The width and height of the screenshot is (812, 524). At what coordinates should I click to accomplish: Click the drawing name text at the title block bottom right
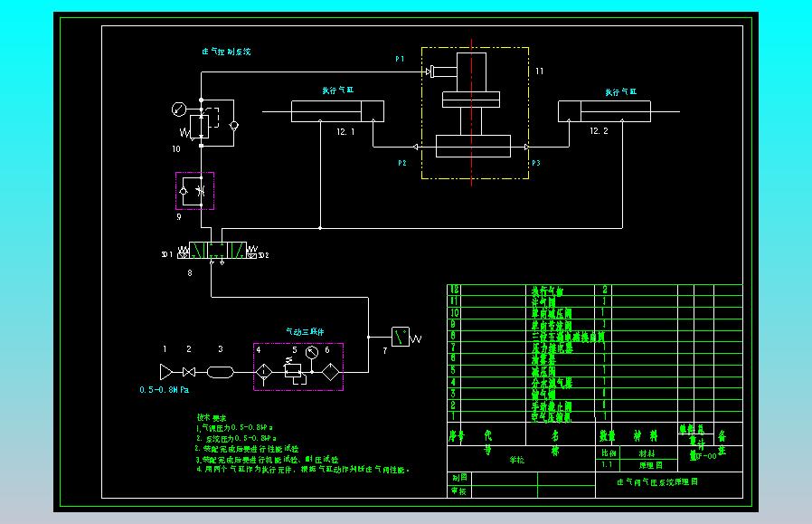coord(657,482)
